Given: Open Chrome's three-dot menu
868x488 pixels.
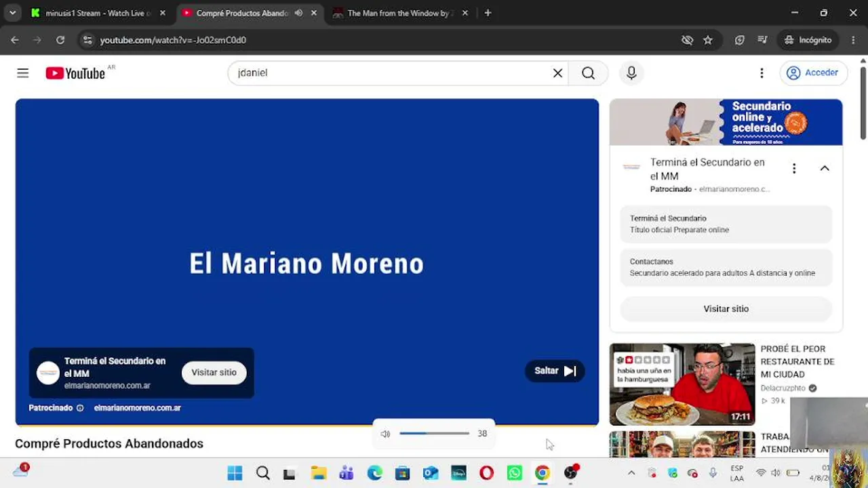Looking at the screenshot, I should tap(853, 40).
